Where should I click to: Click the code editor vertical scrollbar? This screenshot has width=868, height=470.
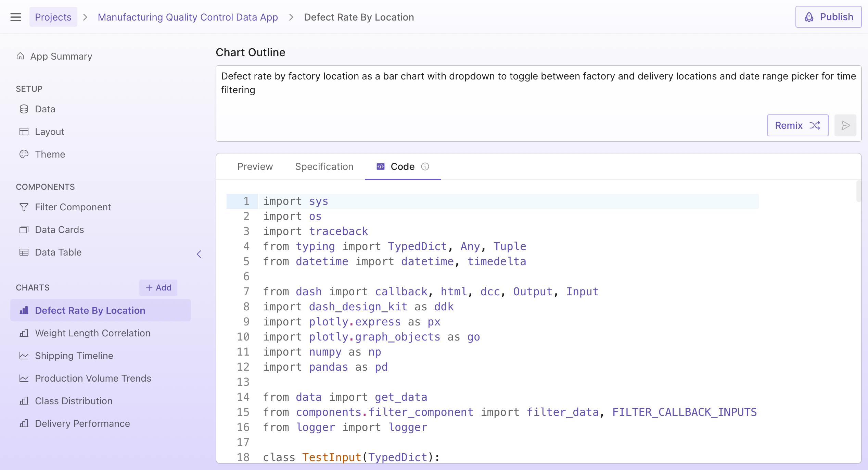coord(858,192)
